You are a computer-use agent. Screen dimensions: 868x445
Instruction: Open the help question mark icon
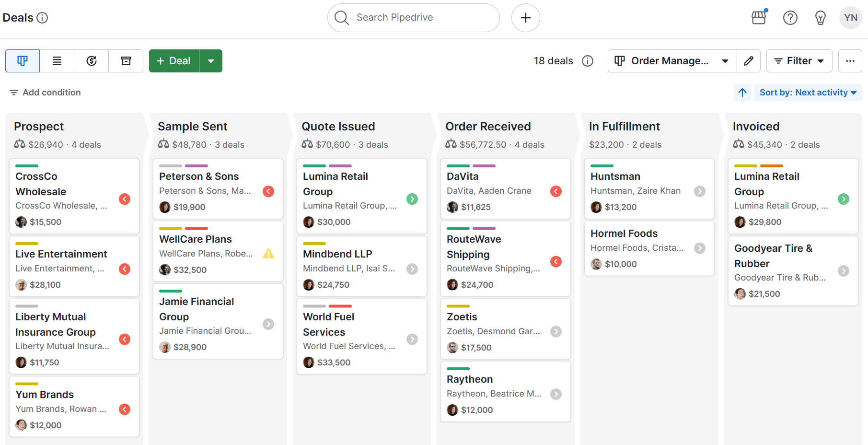pos(790,18)
